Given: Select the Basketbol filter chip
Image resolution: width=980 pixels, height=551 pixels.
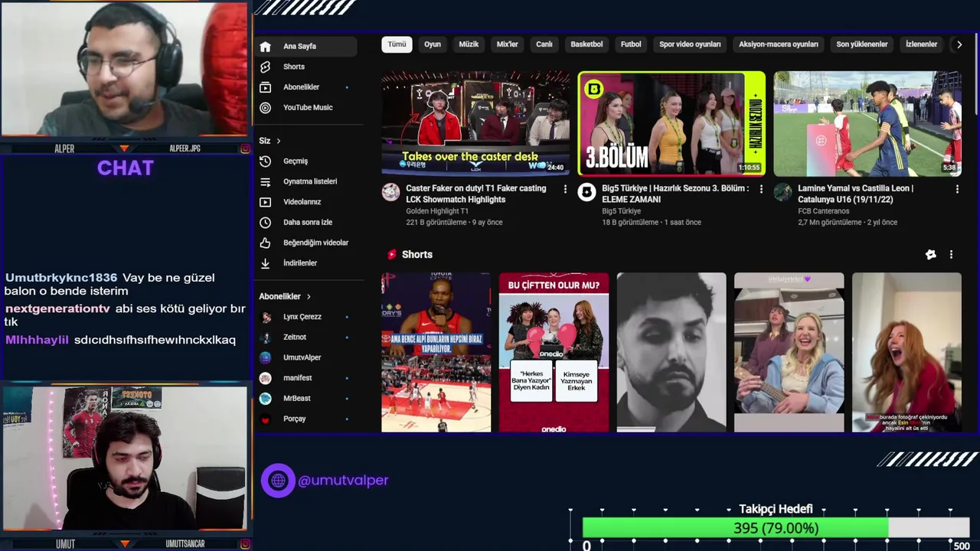Looking at the screenshot, I should pos(586,44).
